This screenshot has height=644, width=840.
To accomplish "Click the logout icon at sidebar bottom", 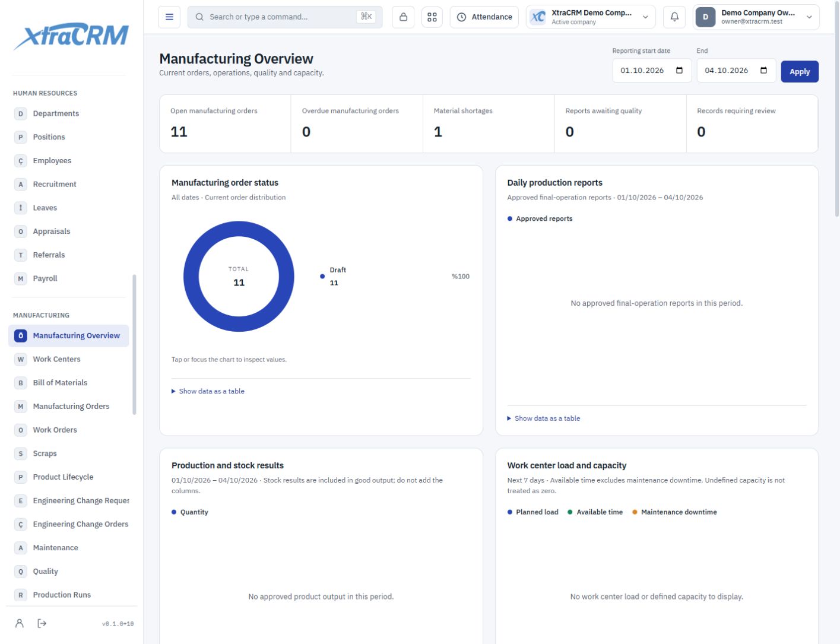I will coord(42,623).
